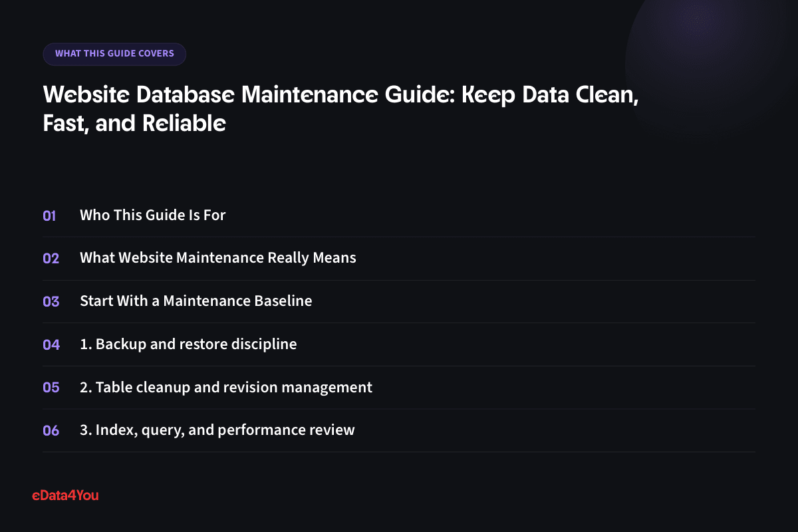Click the eData4You logo

pos(65,495)
